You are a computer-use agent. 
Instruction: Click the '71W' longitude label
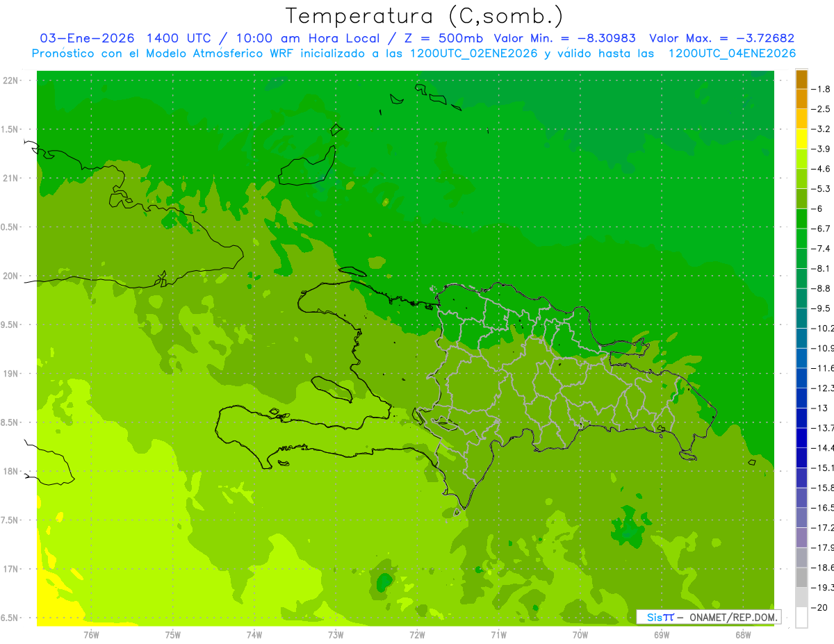(x=498, y=634)
